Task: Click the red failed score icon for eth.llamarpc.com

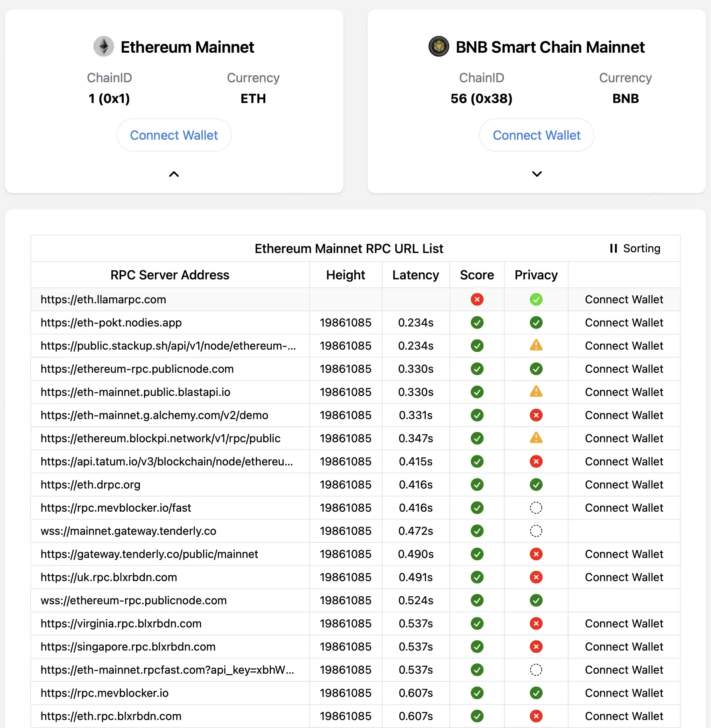Action: pos(477,299)
